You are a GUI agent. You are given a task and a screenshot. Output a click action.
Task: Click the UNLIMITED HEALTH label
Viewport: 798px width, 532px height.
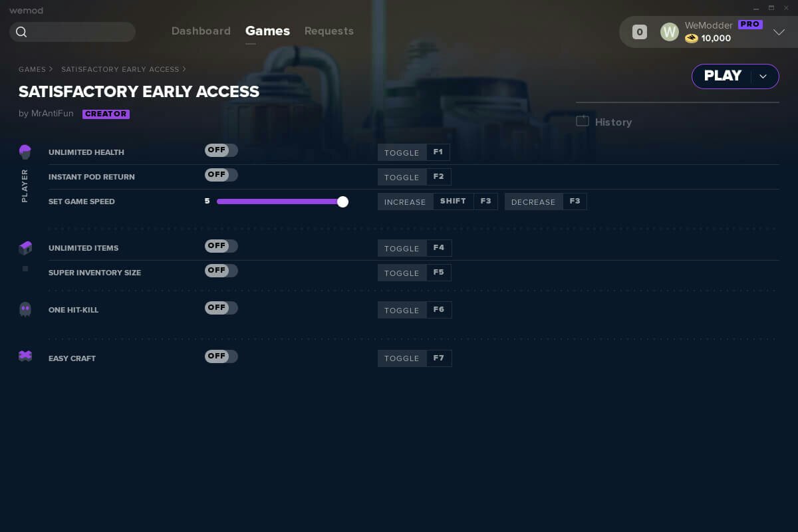pyautogui.click(x=86, y=152)
